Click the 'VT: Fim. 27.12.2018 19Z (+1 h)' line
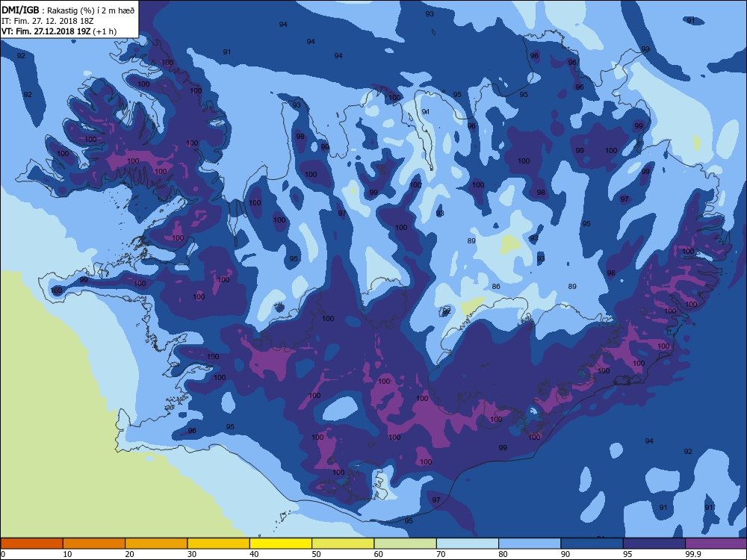 [x=59, y=31]
